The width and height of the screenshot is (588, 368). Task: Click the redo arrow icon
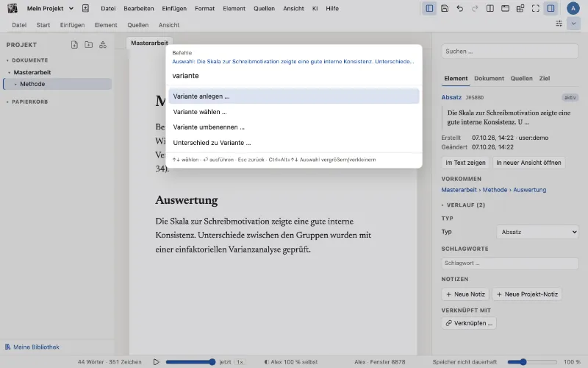(475, 8)
